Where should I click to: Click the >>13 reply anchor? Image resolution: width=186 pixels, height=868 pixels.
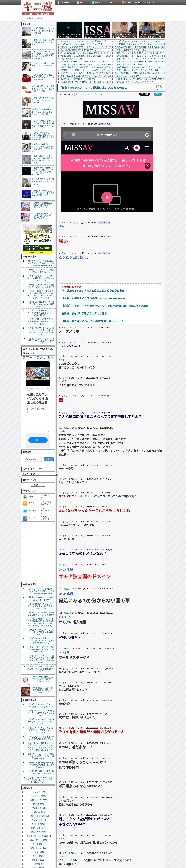tap(62, 381)
